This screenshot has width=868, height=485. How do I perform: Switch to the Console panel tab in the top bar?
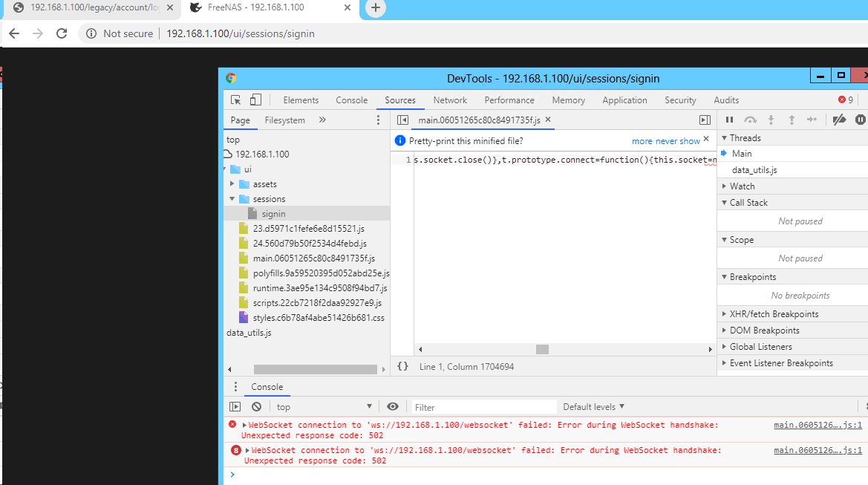pyautogui.click(x=351, y=100)
